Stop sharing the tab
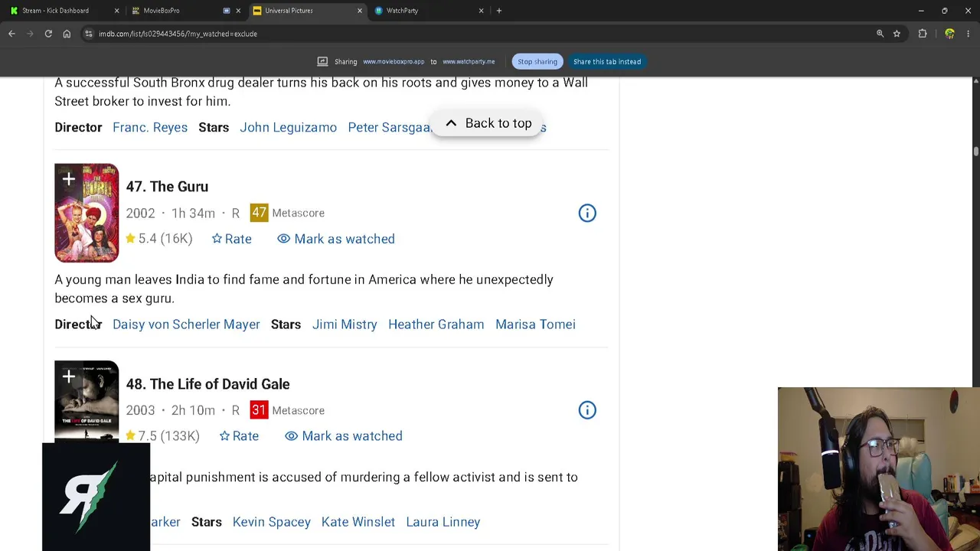This screenshot has height=551, width=980. coord(537,61)
